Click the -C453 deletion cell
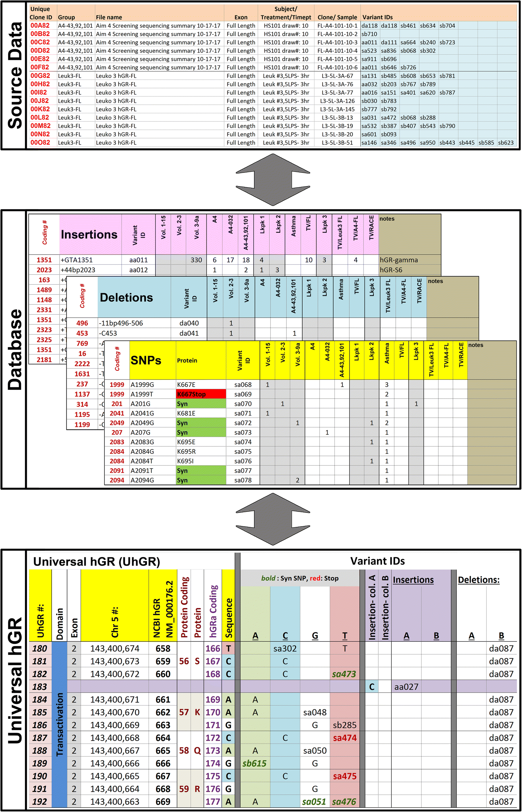Image resolution: width=522 pixels, height=812 pixels. click(134, 333)
